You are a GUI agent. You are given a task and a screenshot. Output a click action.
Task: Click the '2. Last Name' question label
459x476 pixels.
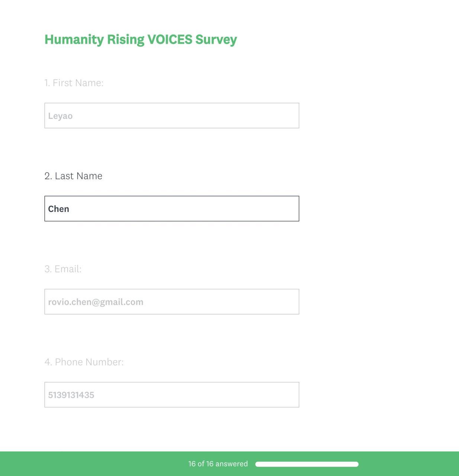(x=73, y=176)
